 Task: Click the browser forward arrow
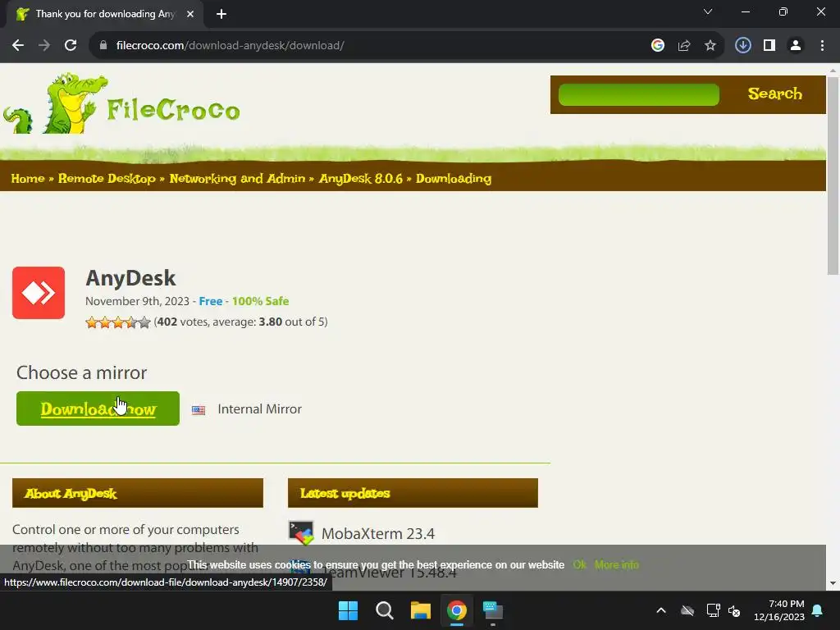(44, 46)
